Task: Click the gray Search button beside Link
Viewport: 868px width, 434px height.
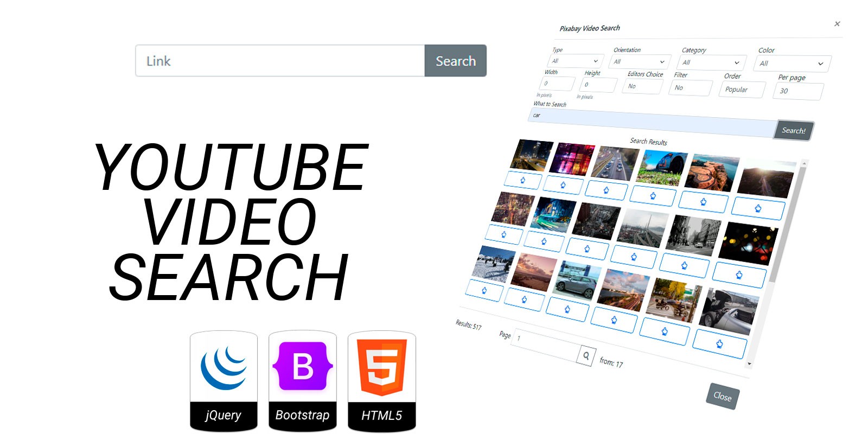Action: click(x=456, y=61)
